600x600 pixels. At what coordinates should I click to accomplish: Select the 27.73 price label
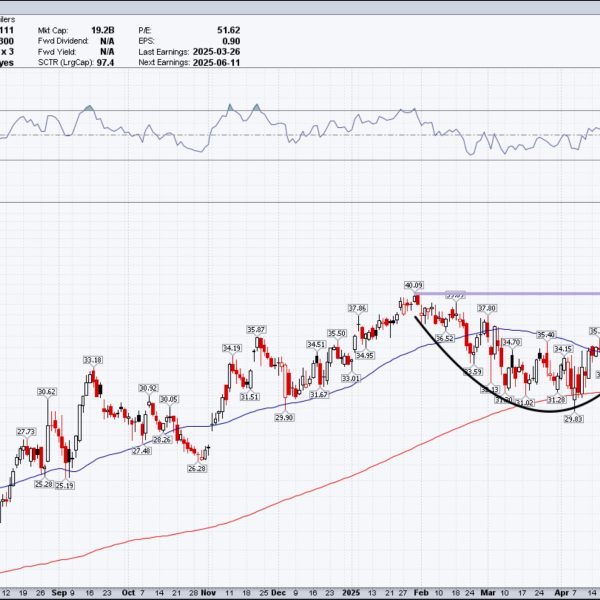26,431
